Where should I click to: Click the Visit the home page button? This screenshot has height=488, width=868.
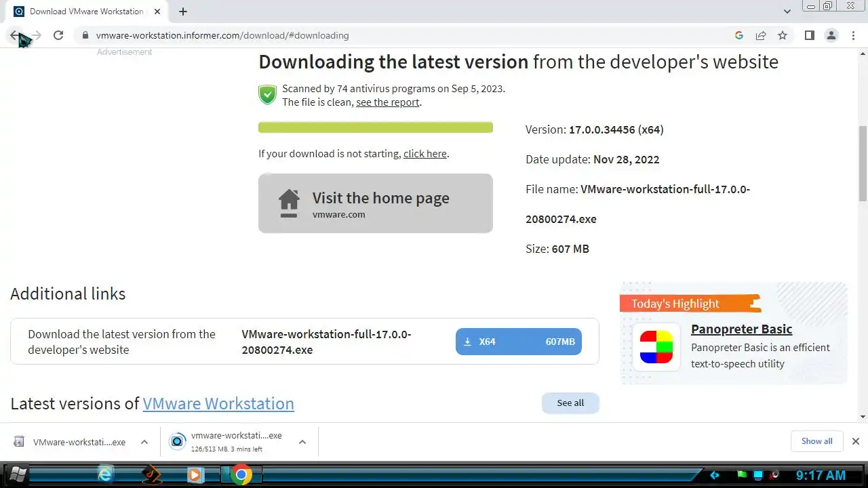(376, 203)
